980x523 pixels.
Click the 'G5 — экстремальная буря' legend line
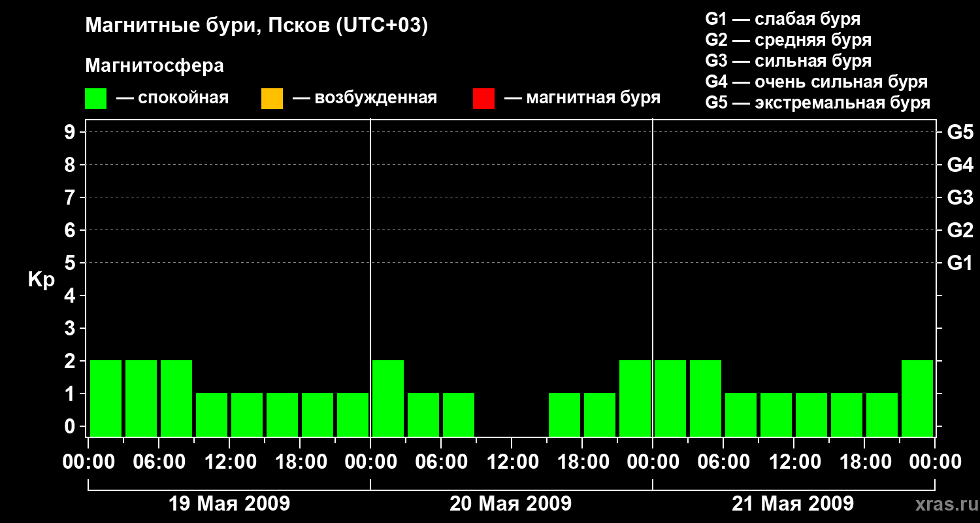pyautogui.click(x=817, y=103)
